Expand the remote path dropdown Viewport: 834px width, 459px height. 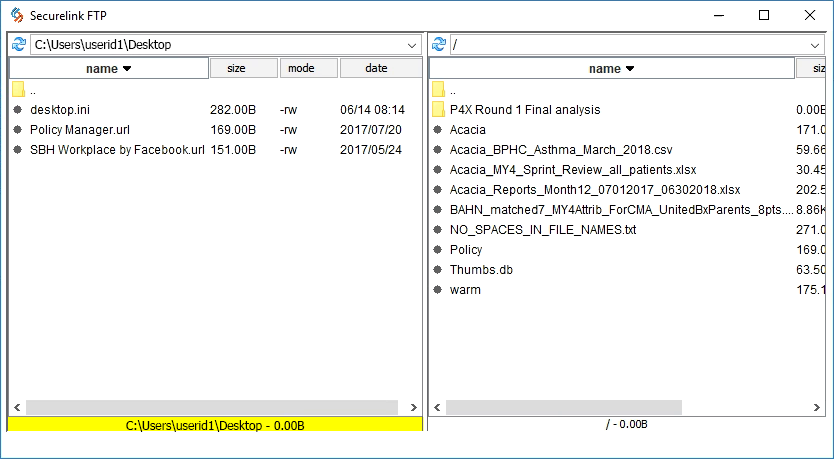818,45
